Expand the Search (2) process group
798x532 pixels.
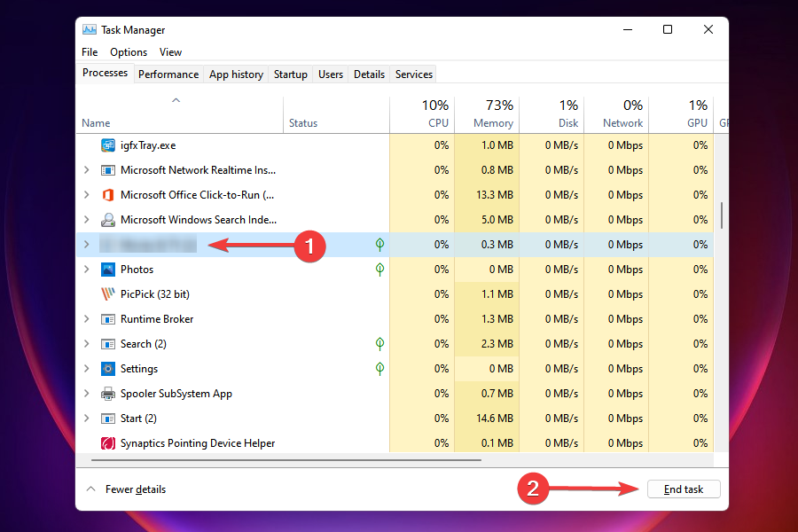pos(86,343)
